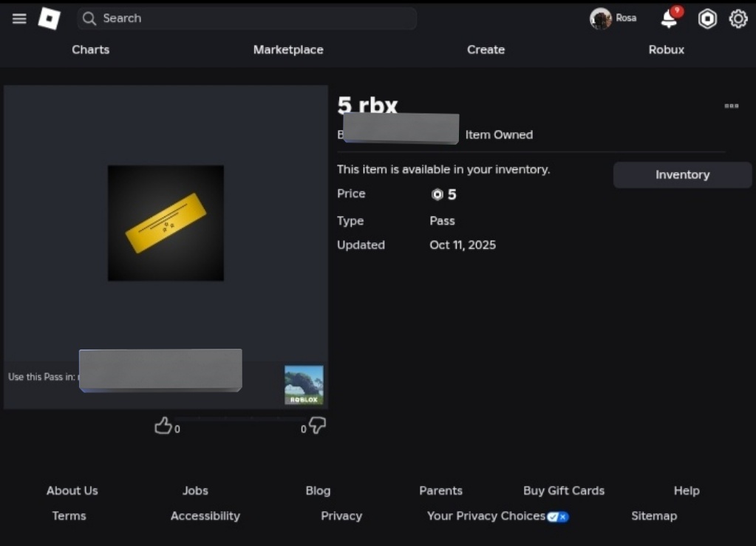Click the price value 5
The image size is (756, 546).
pyautogui.click(x=452, y=194)
